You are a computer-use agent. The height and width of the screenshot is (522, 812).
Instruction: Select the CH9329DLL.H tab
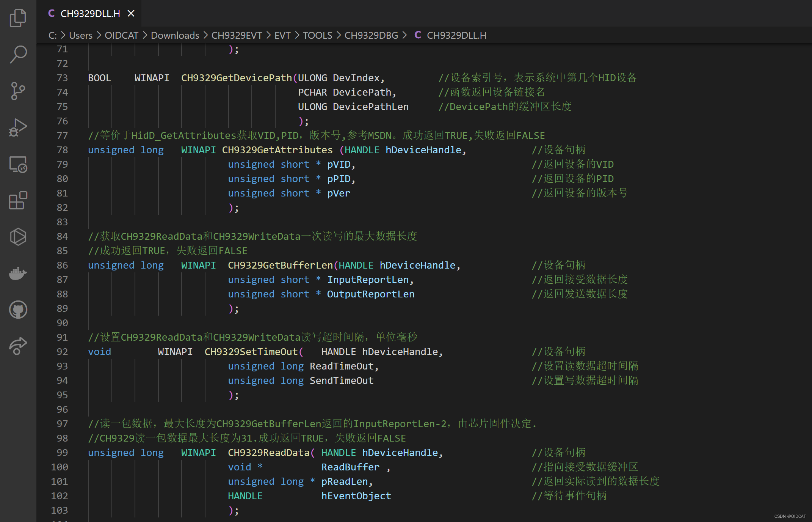pyautogui.click(x=90, y=14)
